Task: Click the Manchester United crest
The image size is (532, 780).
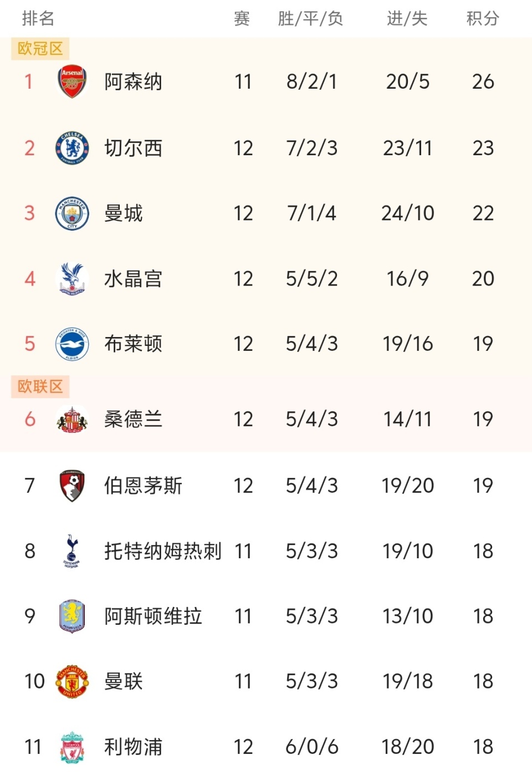Action: pyautogui.click(x=72, y=681)
